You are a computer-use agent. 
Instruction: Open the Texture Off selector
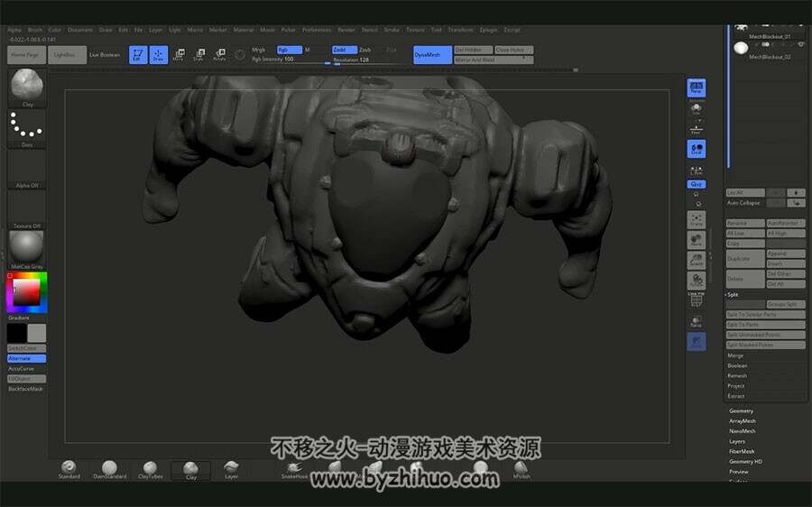click(x=27, y=209)
